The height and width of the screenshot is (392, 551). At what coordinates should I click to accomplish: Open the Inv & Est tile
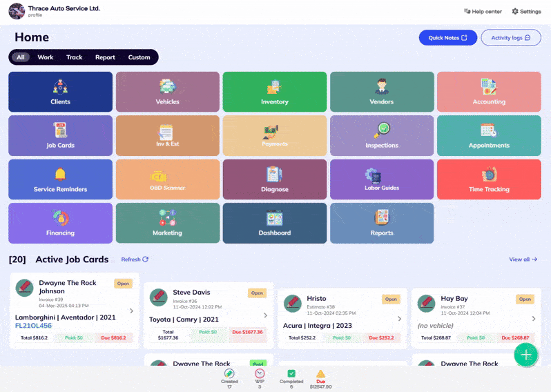point(168,135)
